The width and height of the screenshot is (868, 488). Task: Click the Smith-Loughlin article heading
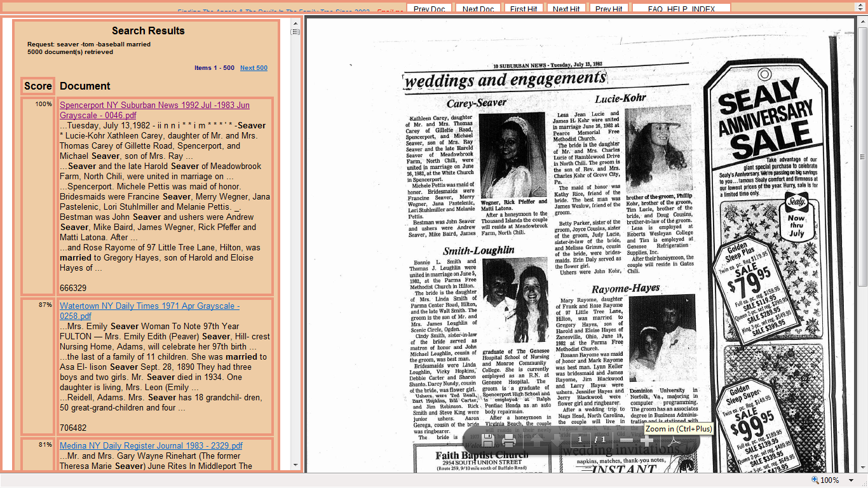coord(478,250)
